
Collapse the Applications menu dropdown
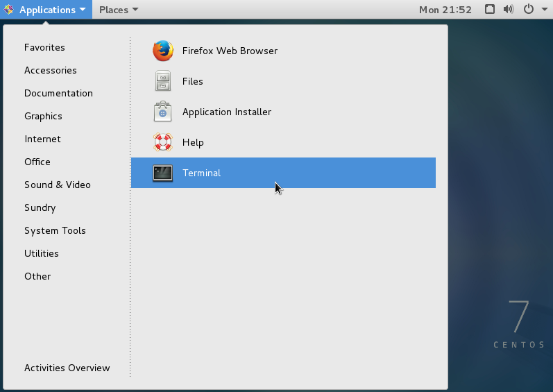46,10
